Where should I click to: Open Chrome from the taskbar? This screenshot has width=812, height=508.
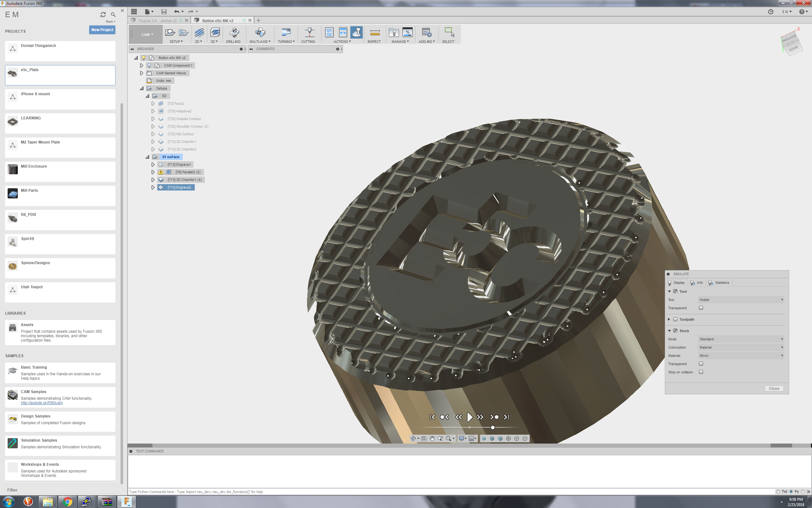tap(67, 502)
